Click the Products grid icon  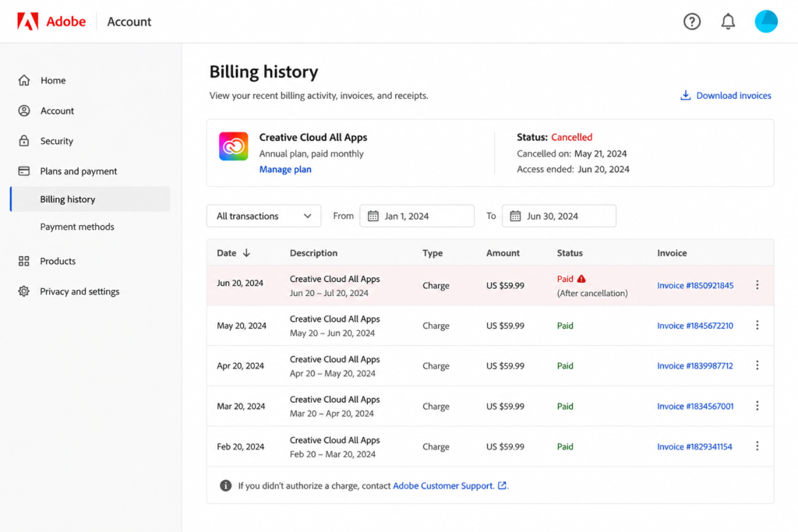(24, 261)
